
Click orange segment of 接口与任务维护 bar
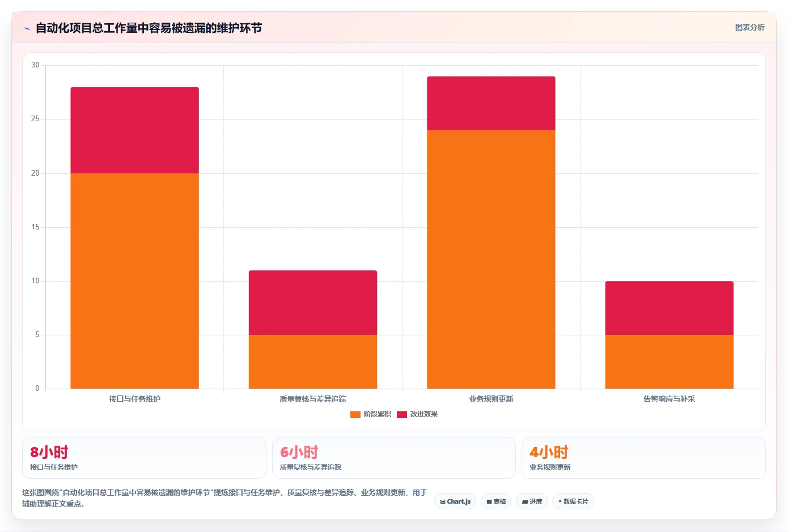(134, 281)
